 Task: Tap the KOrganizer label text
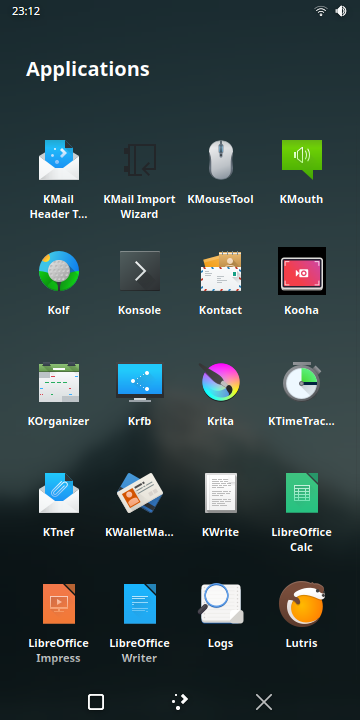click(x=59, y=422)
